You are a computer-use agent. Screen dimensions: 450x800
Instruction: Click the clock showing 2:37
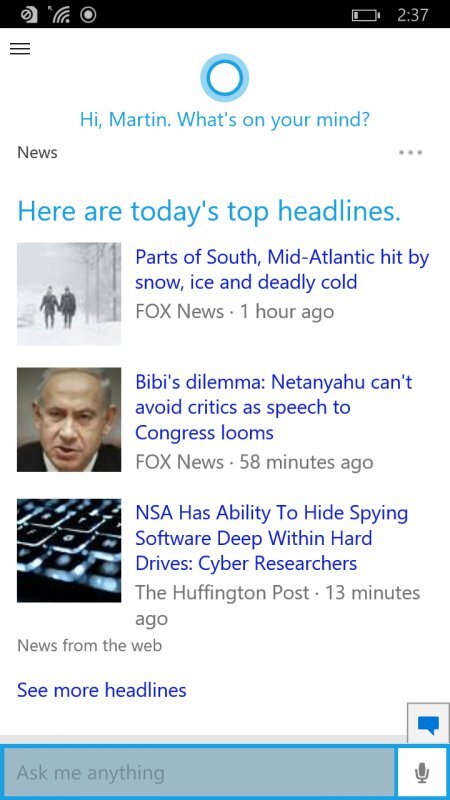tap(412, 15)
